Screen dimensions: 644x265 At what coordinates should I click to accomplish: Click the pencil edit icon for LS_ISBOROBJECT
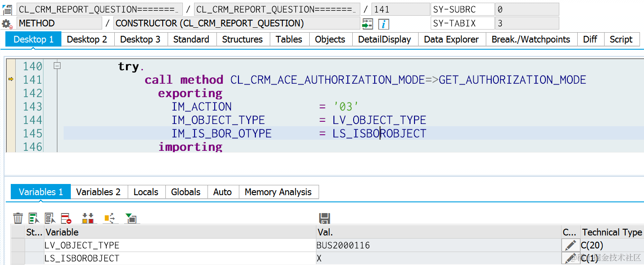pos(571,258)
